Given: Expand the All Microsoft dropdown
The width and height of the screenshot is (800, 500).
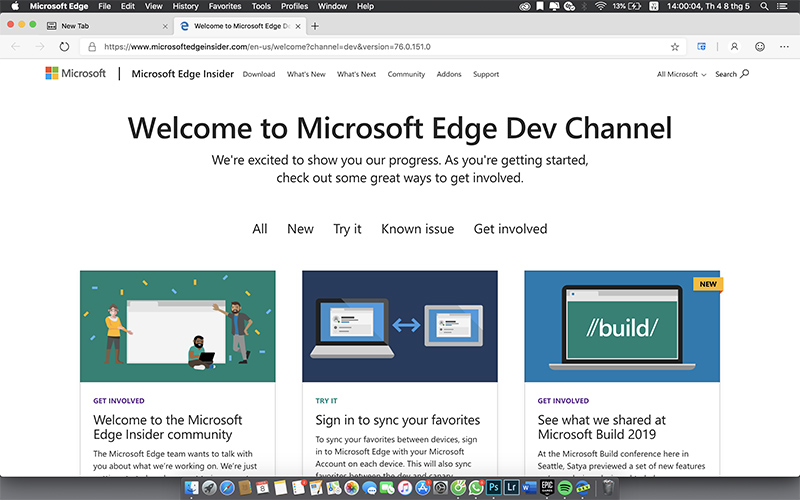Looking at the screenshot, I should (681, 74).
